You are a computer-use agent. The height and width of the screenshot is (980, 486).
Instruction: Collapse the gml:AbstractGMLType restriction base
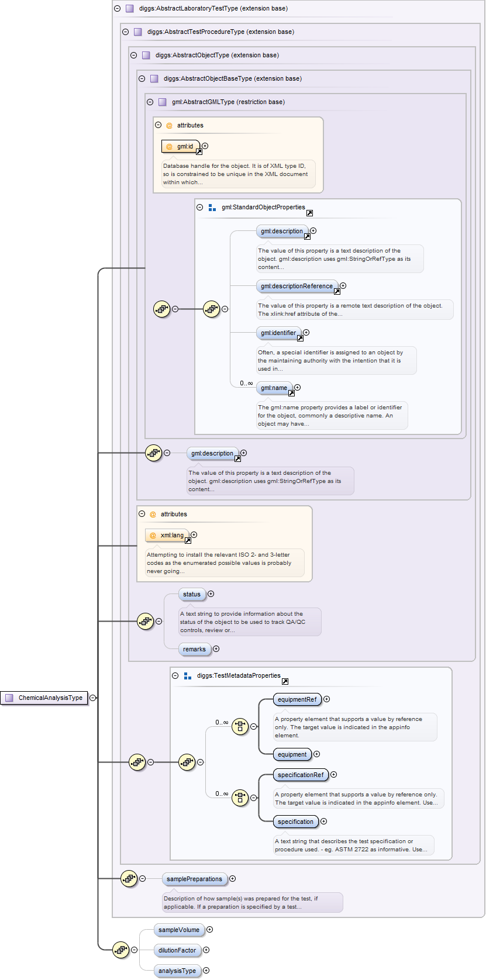coord(150,102)
